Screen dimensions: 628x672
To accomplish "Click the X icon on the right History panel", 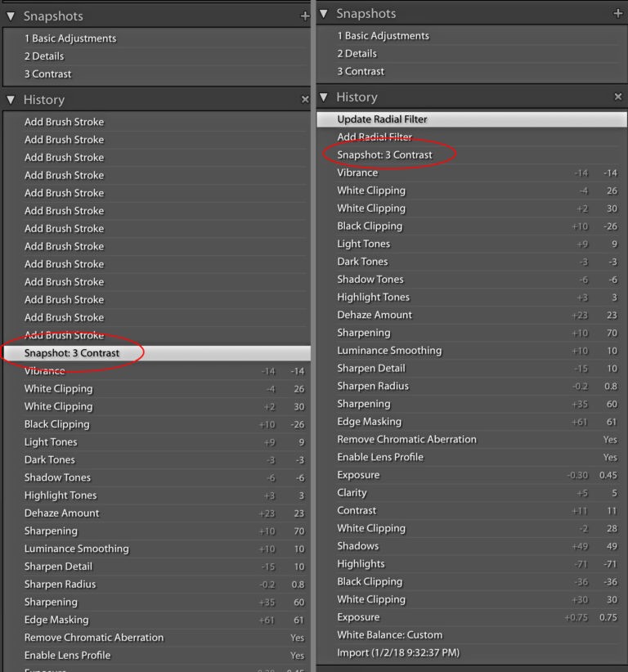I will tap(619, 96).
